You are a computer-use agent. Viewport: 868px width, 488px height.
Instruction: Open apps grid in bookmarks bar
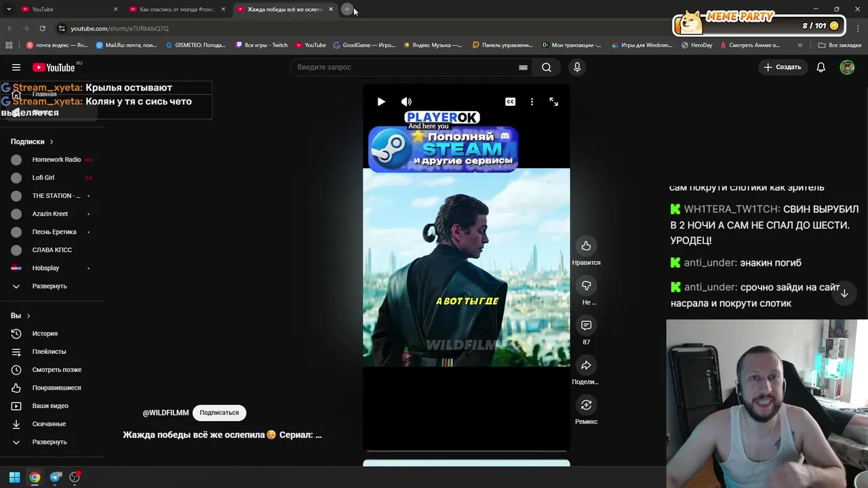pos(9,45)
